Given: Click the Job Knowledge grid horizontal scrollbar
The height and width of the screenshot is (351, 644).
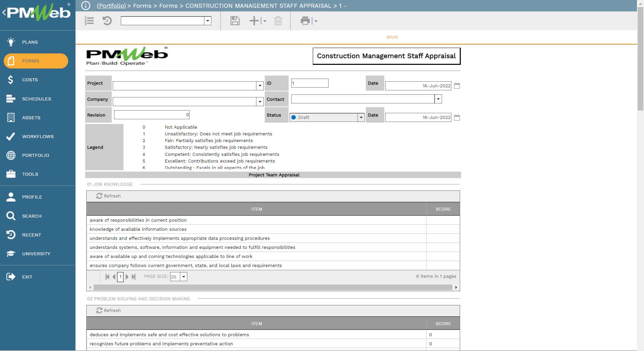Looking at the screenshot, I should point(273,288).
